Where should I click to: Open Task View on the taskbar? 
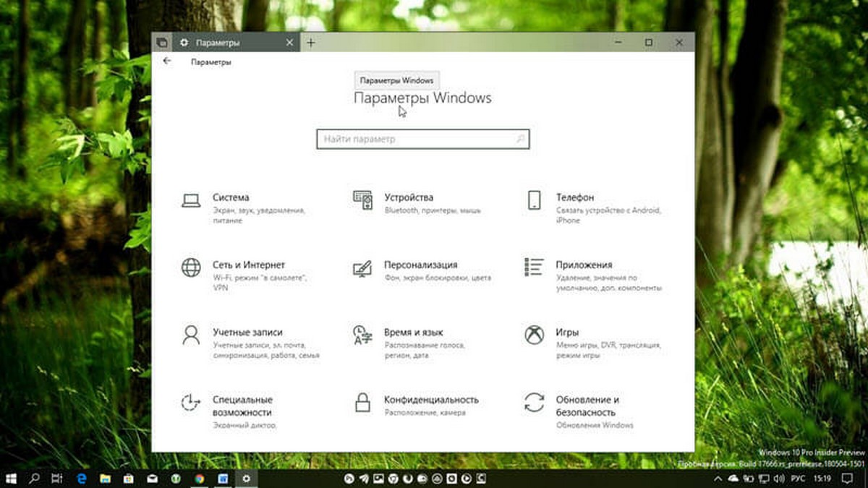(x=57, y=479)
